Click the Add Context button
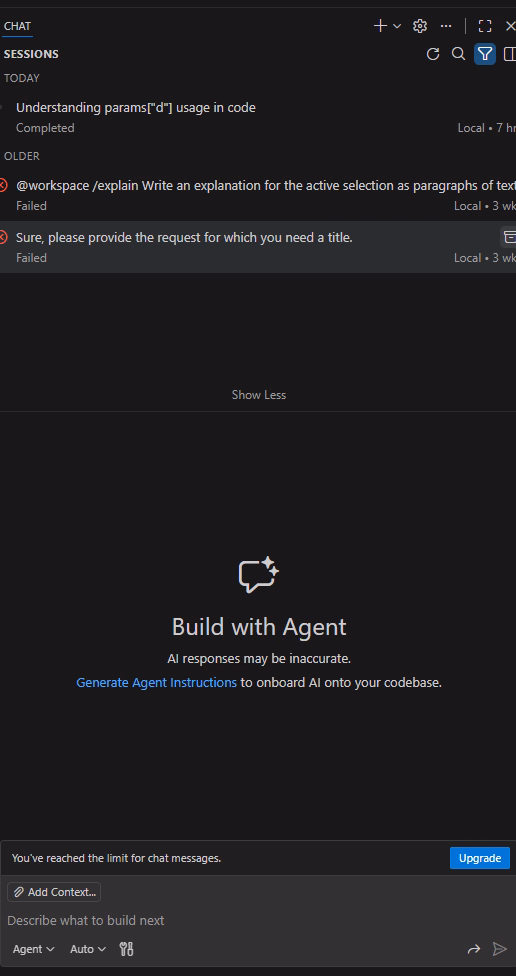516x976 pixels. (54, 892)
